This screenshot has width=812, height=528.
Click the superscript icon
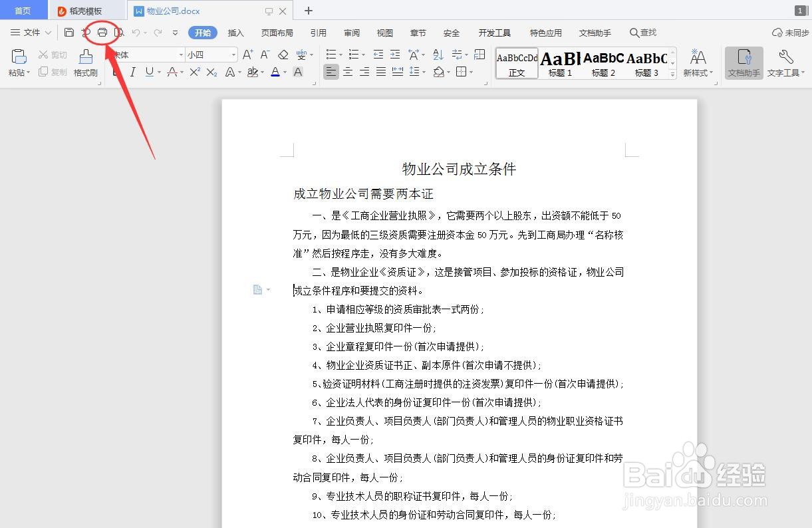point(194,72)
